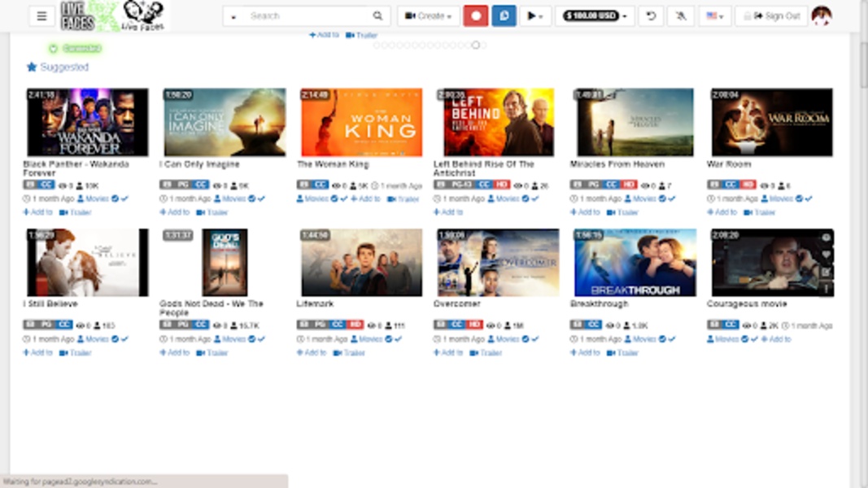Image resolution: width=868 pixels, height=488 pixels.
Task: Click the page vertical scrollbar
Action: coord(863,64)
